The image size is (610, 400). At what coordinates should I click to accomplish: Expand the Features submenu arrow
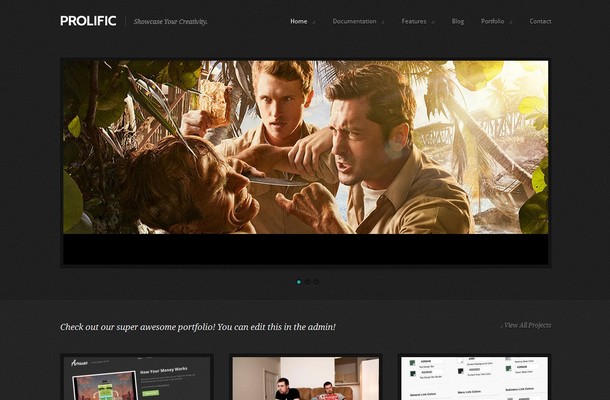pyautogui.click(x=433, y=23)
